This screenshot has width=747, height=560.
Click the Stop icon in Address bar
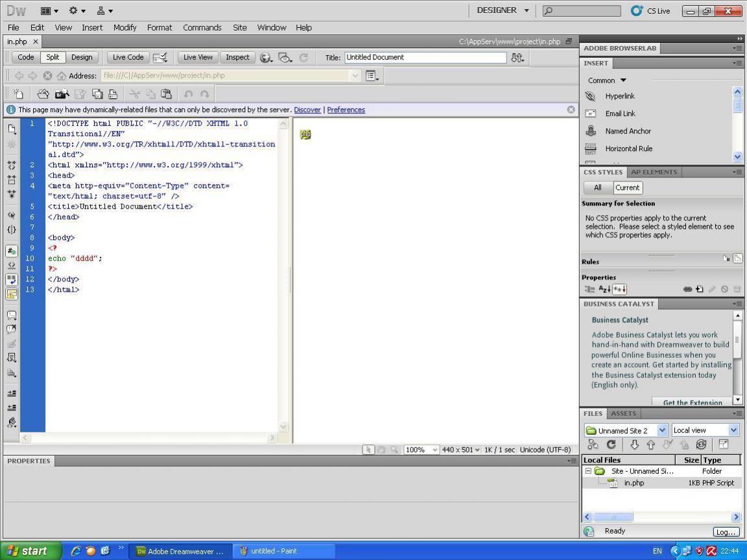click(x=47, y=76)
